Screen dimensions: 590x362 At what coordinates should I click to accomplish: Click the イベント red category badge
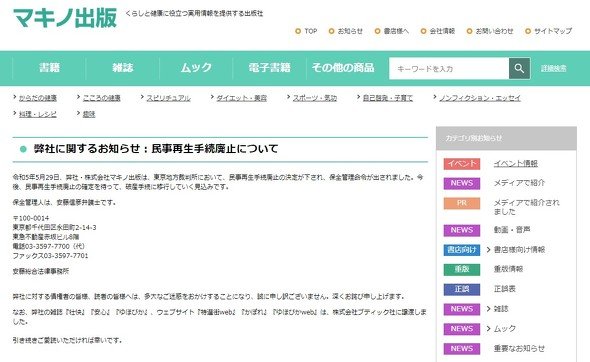(462, 164)
